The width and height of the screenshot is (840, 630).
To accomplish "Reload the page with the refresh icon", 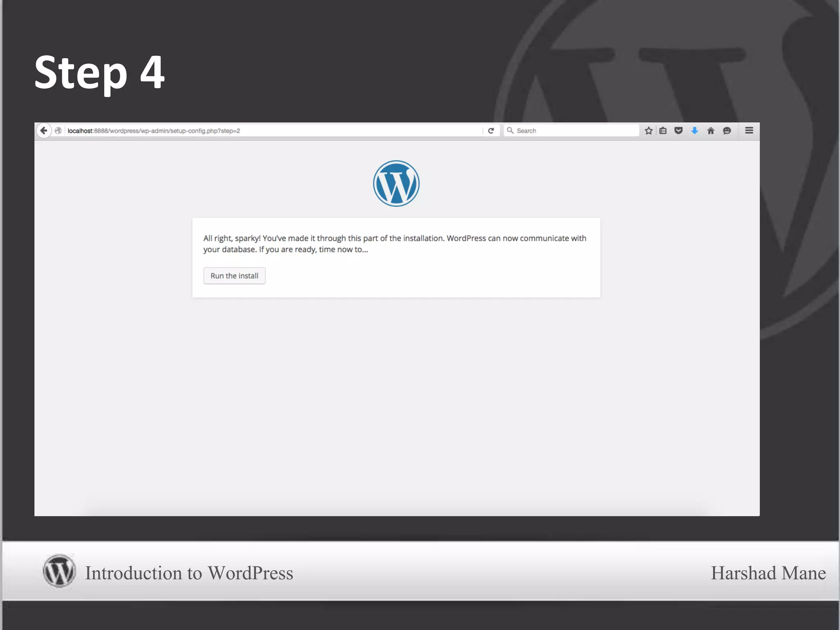I will [491, 130].
